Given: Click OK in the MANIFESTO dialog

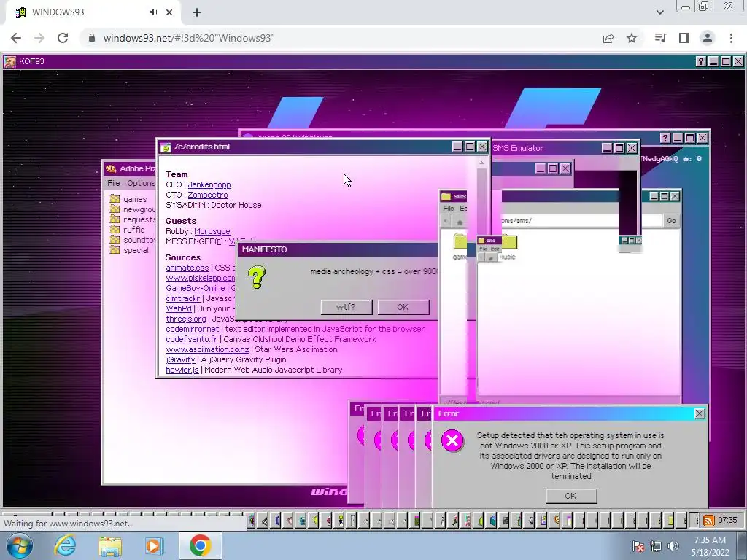Looking at the screenshot, I should [403, 307].
